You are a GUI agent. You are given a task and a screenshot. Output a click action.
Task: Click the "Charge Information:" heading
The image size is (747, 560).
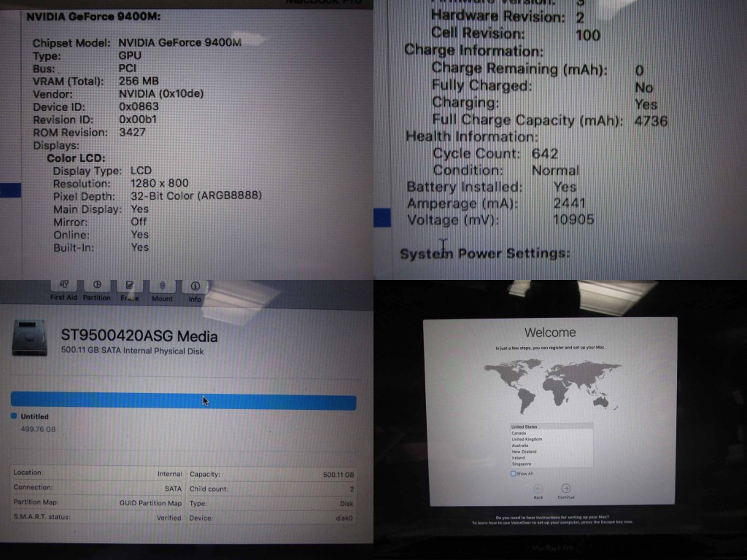point(474,51)
